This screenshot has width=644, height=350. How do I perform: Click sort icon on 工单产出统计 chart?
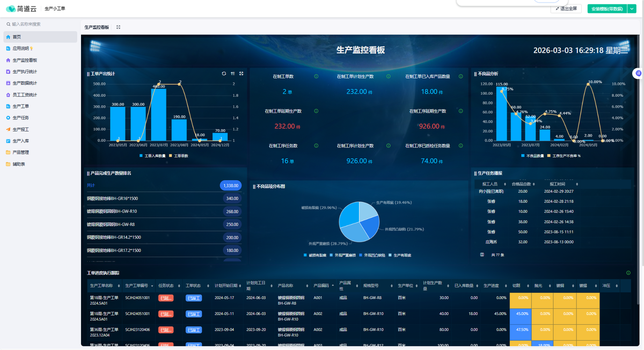click(x=232, y=74)
